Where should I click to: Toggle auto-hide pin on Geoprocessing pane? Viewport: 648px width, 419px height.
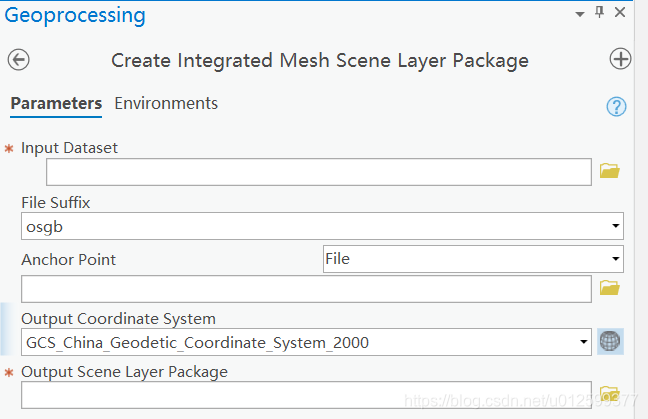[600, 13]
